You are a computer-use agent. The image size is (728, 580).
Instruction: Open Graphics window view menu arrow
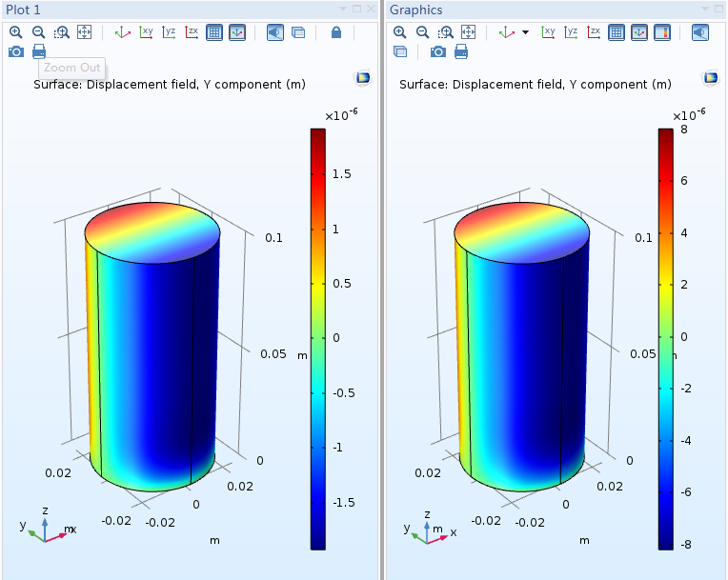[x=706, y=9]
